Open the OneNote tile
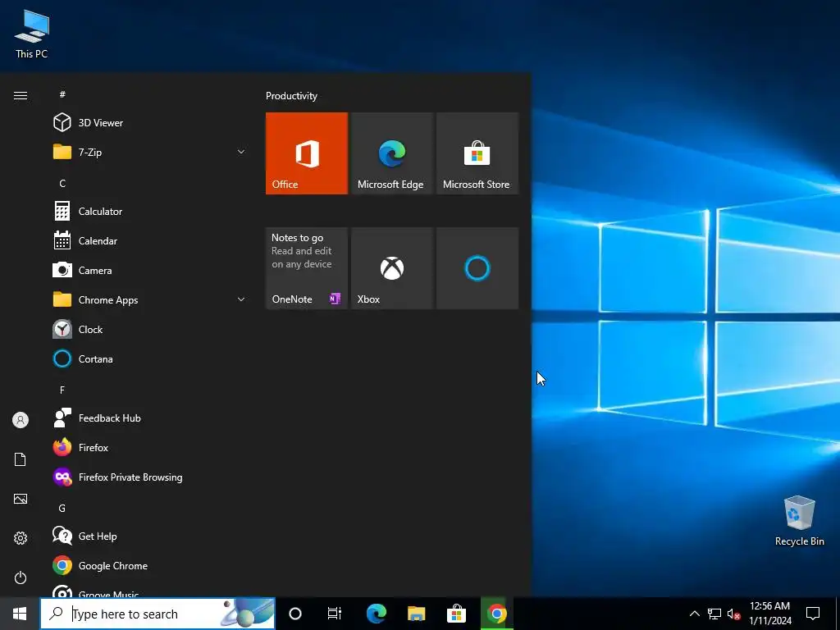The width and height of the screenshot is (840, 630). 307,268
